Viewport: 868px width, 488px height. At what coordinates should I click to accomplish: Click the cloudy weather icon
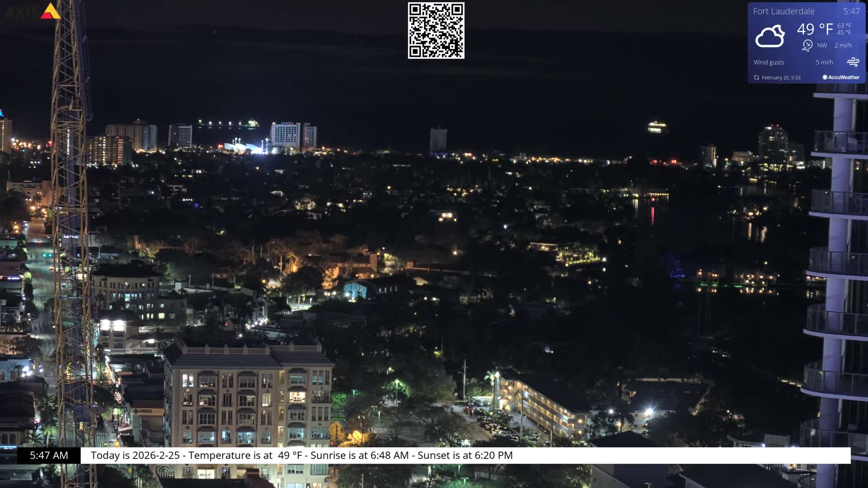tap(770, 37)
